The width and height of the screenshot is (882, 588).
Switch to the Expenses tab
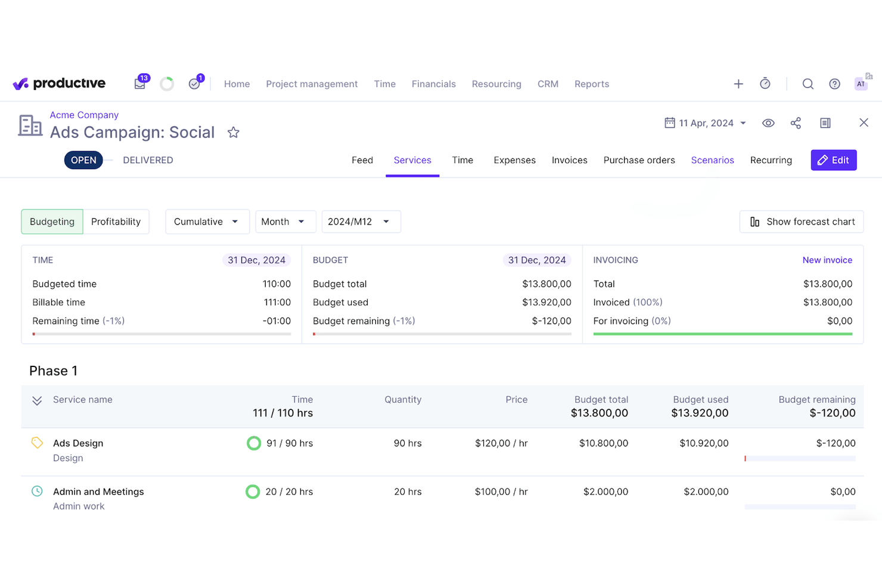pos(514,160)
